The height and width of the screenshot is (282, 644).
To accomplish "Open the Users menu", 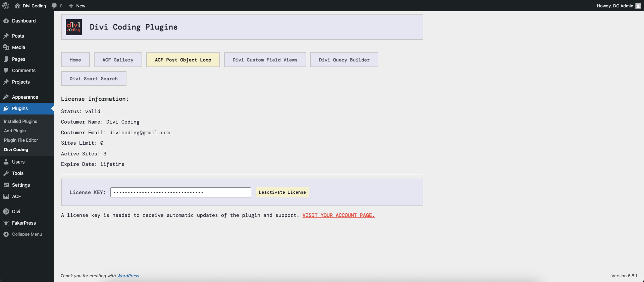I will coord(27,162).
